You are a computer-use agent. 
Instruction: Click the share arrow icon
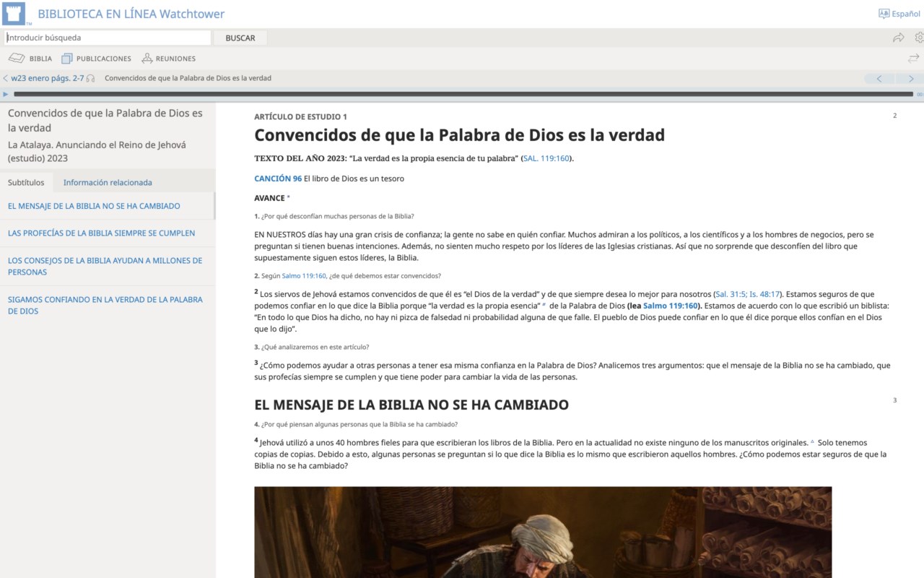click(898, 38)
